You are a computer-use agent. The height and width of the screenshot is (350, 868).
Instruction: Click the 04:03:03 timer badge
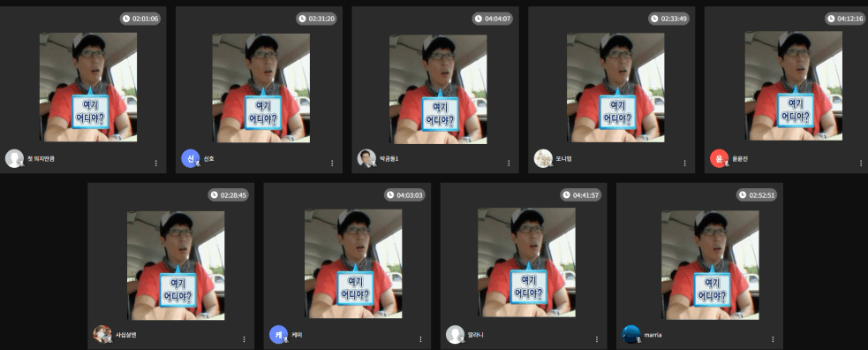[404, 195]
